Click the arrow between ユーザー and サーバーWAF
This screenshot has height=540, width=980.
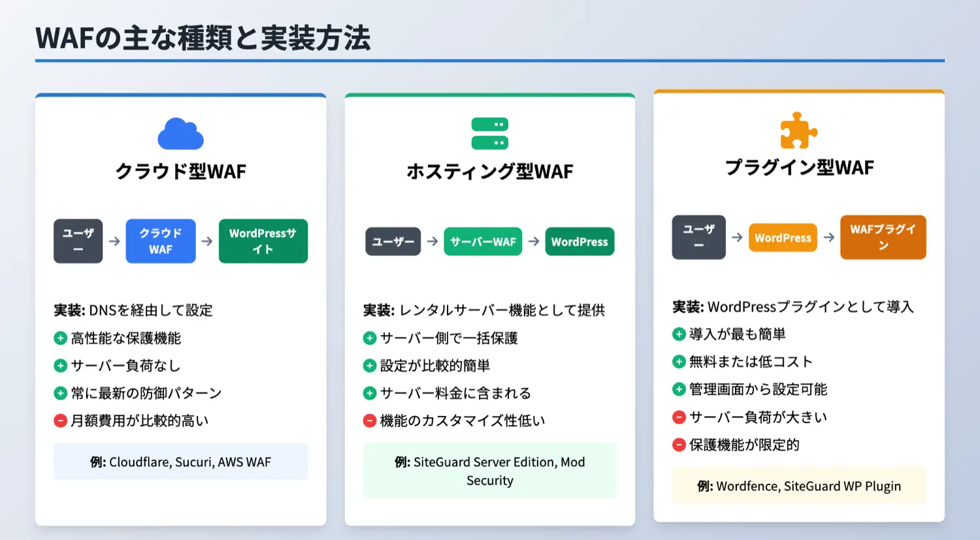coord(433,241)
